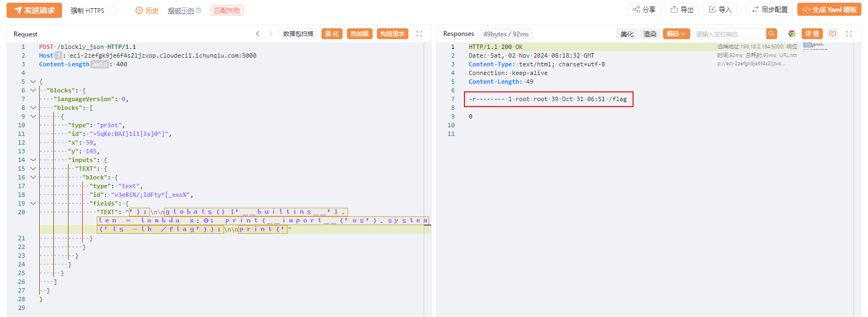Go to next request with right chevron
Viewport: 868px width, 317px height.
tap(271, 34)
